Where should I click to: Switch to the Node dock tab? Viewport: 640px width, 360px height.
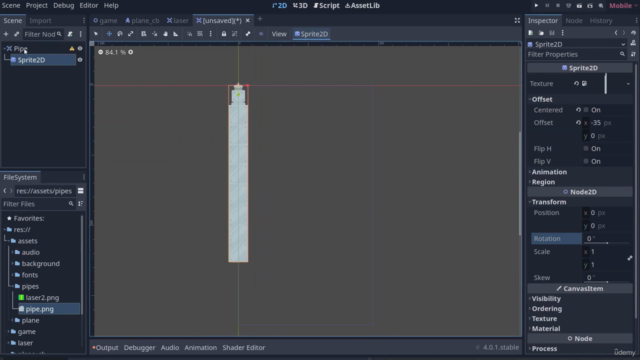coord(573,20)
